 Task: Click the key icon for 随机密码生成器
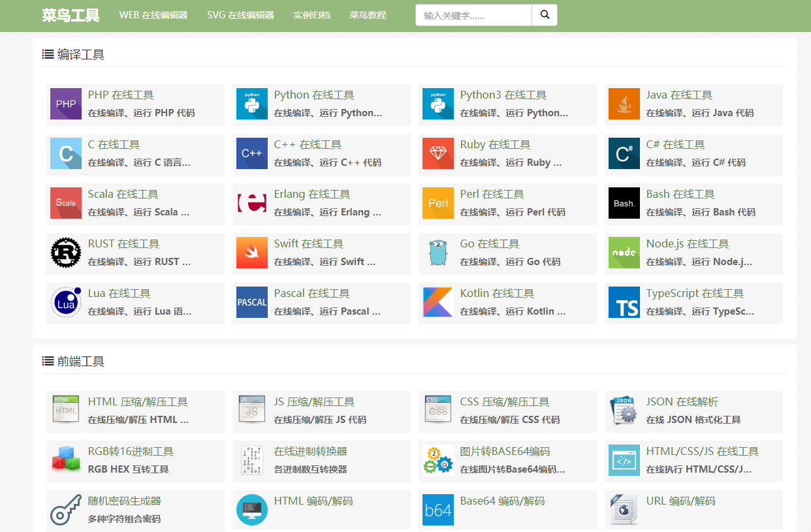(66, 510)
